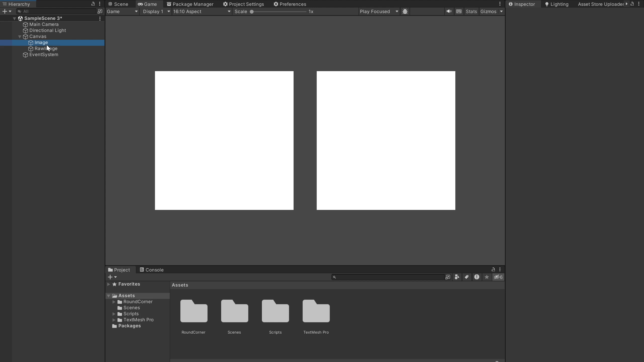Screen dimensions: 644x362
Task: Select Directional Light in Hierarchy
Action: [x=48, y=30]
